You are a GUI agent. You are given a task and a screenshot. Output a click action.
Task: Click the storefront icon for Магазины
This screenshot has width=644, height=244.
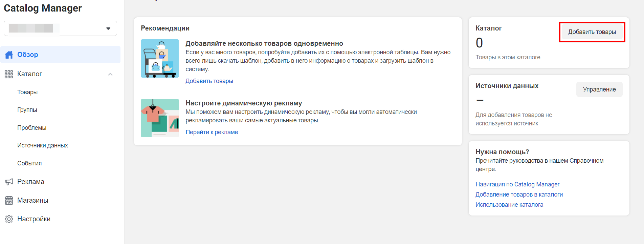click(x=9, y=200)
